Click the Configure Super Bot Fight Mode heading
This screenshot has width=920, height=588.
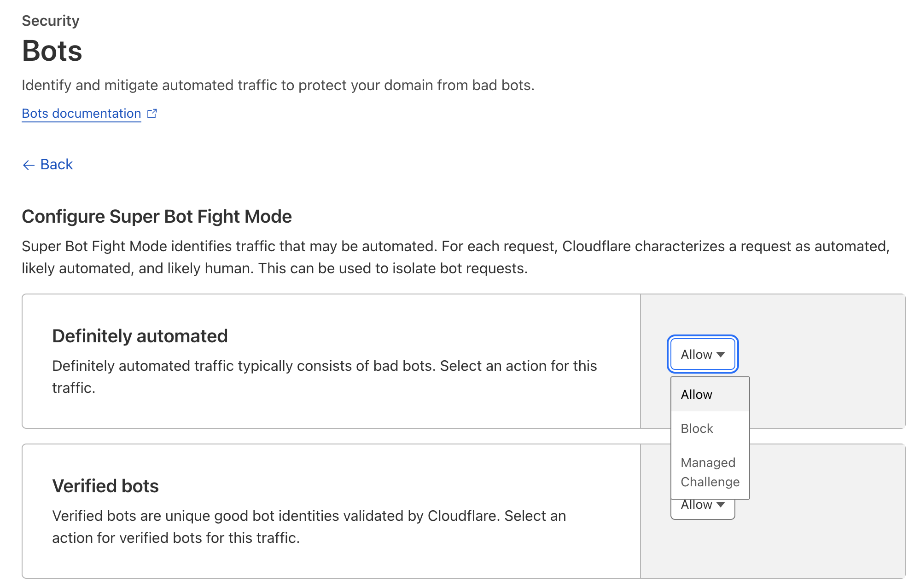(x=157, y=216)
